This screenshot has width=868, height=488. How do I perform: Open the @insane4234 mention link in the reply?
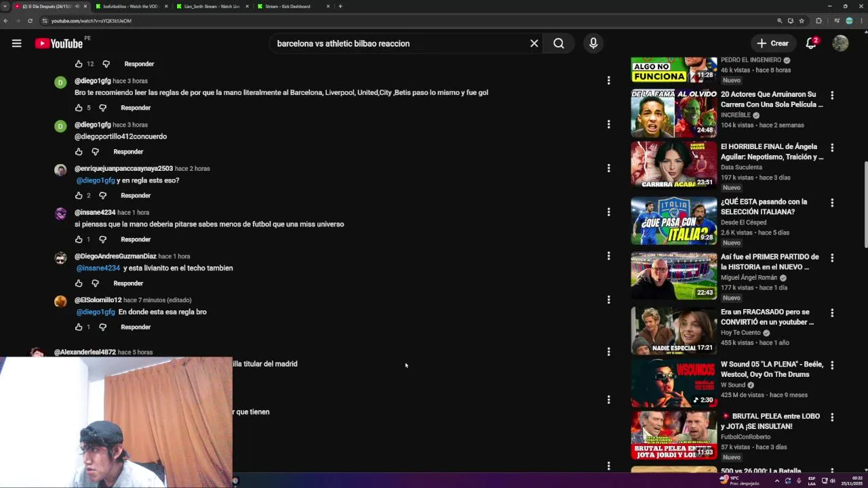coord(98,268)
